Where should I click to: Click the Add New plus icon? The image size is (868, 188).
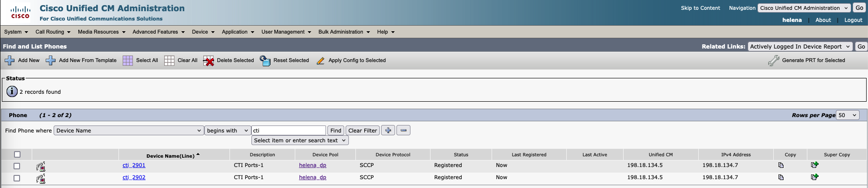9,61
